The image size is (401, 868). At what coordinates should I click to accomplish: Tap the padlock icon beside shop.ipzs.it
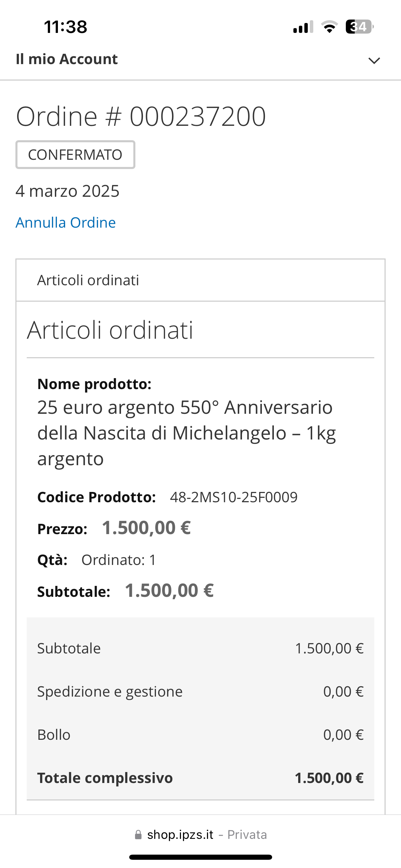(138, 835)
